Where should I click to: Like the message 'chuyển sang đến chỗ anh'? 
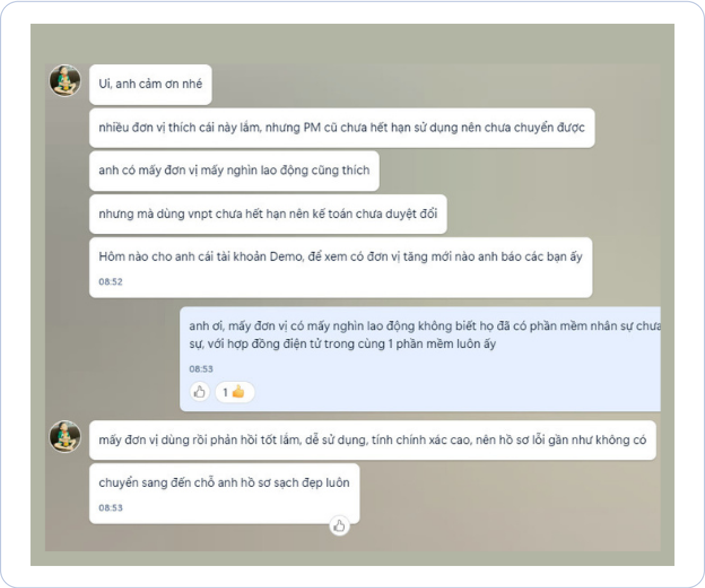[339, 526]
